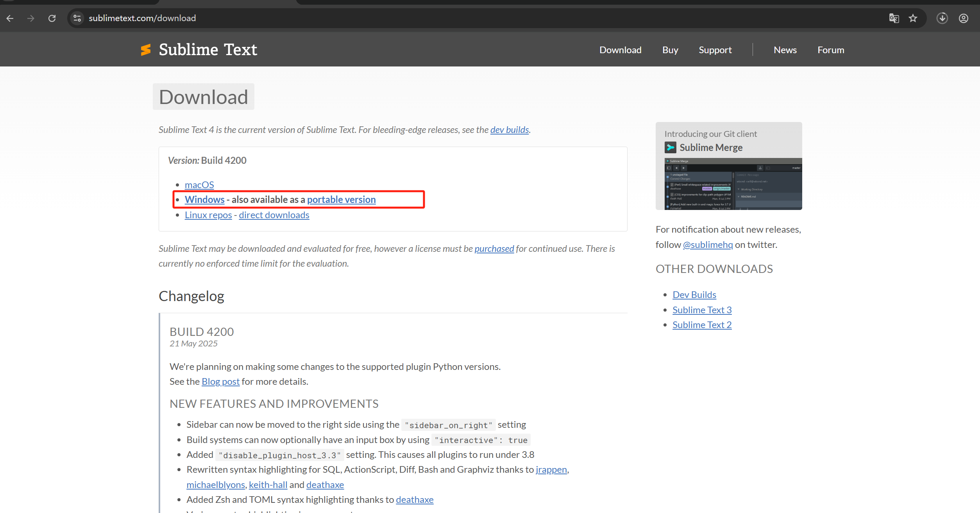Open the Download nav menu item
Image resolution: width=980 pixels, height=513 pixels.
pos(620,50)
